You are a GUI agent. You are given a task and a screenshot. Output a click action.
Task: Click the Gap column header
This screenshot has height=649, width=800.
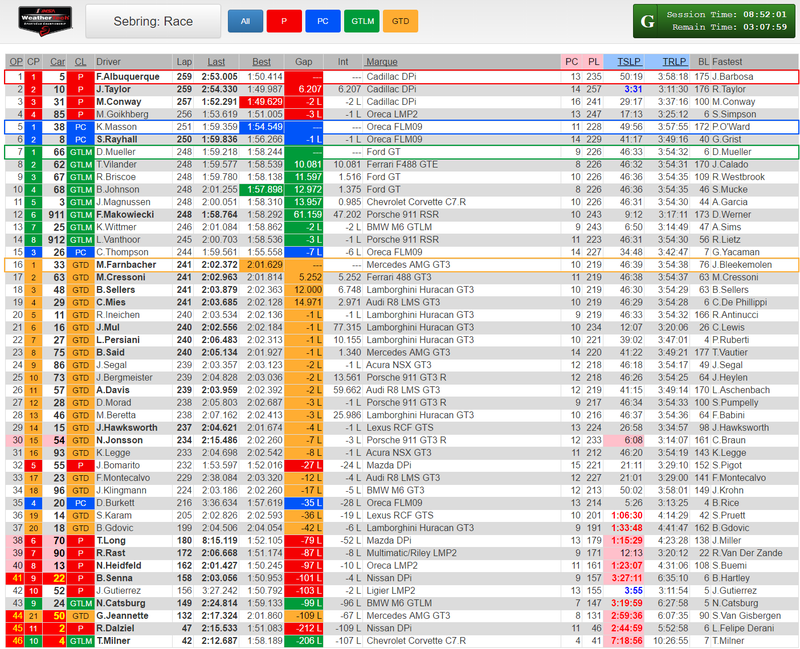[x=304, y=62]
